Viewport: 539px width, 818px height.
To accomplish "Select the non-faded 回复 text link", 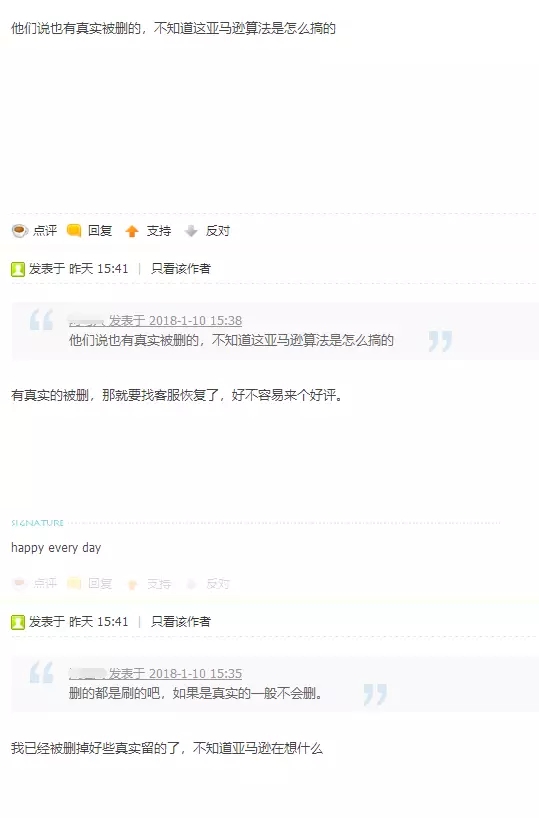I will click(x=100, y=231).
